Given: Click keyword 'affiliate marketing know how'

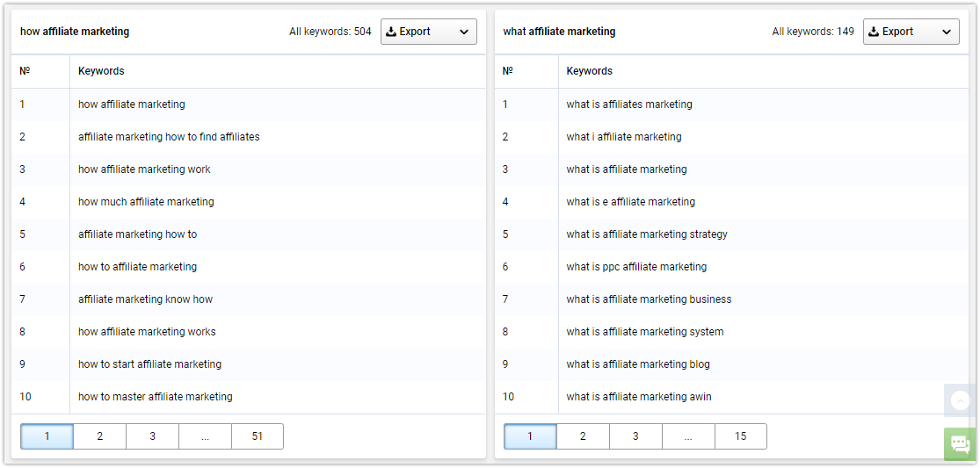Looking at the screenshot, I should tap(146, 299).
